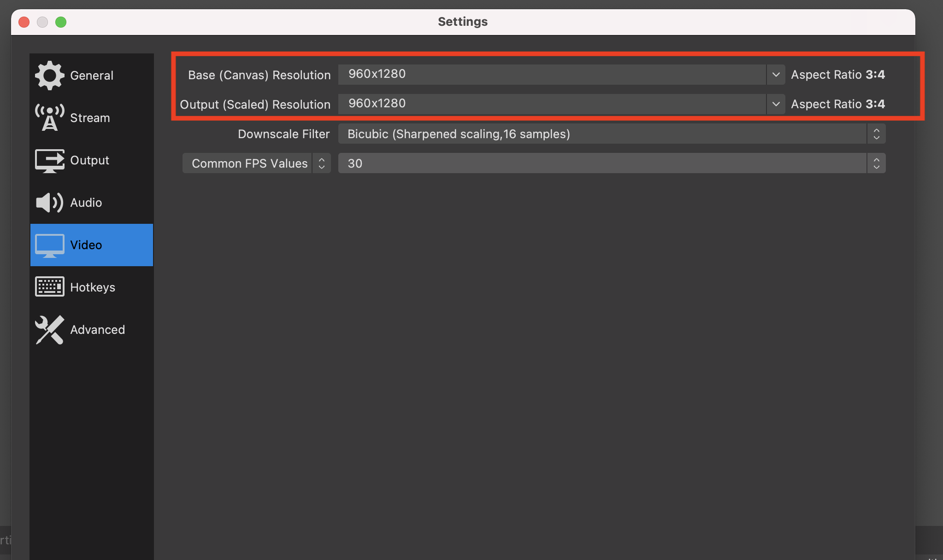
Task: Click the Video monitor icon
Action: [x=49, y=245]
